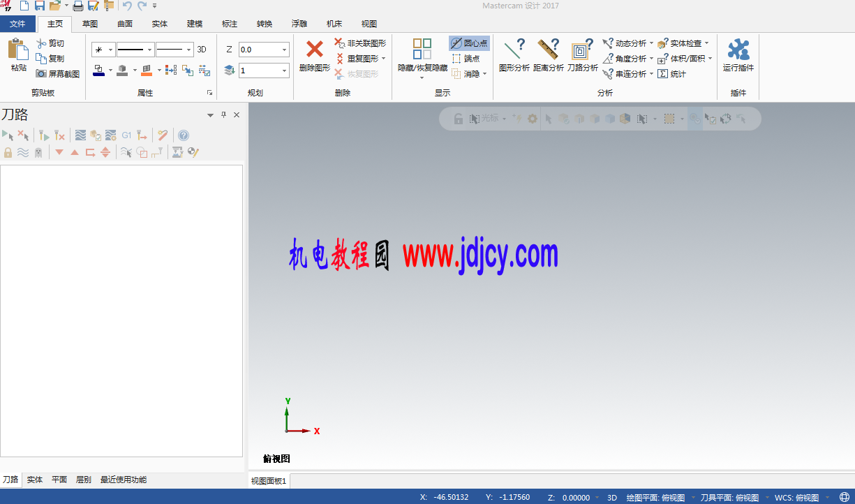
Task: Click the red up-triangle move icon
Action: (x=75, y=152)
